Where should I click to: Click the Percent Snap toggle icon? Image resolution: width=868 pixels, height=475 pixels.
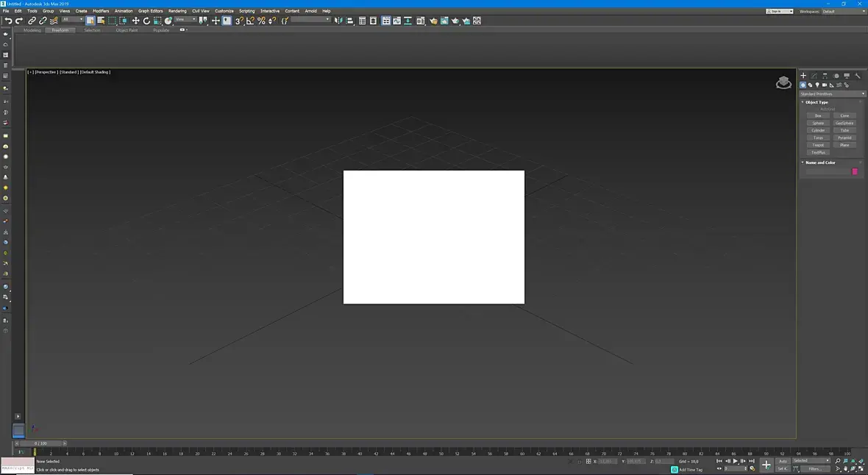click(x=261, y=21)
